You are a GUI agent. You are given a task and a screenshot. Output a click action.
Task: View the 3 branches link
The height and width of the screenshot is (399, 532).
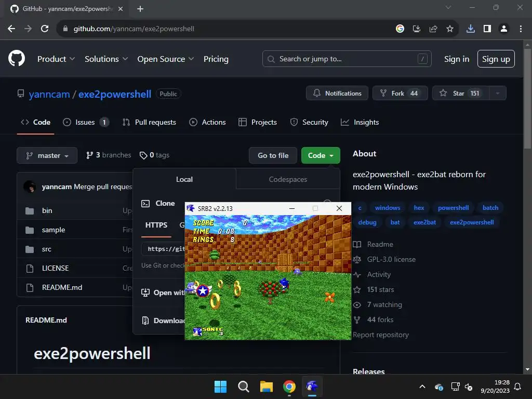[x=109, y=155]
